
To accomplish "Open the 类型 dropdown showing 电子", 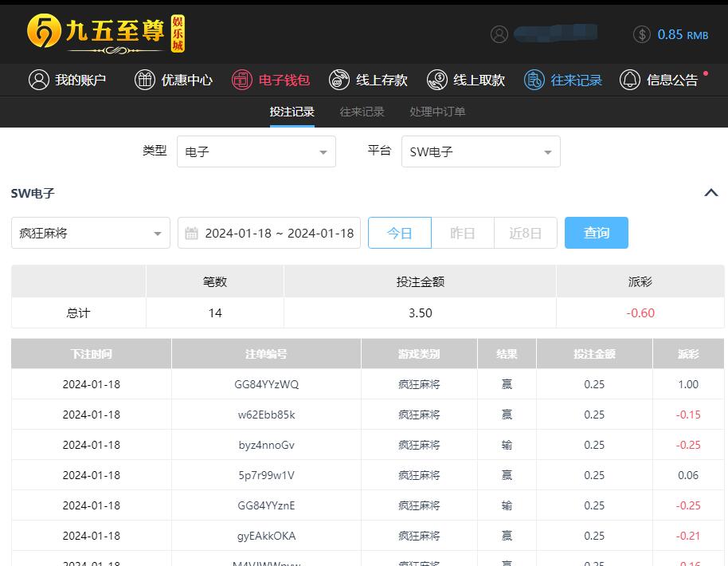I will (256, 151).
